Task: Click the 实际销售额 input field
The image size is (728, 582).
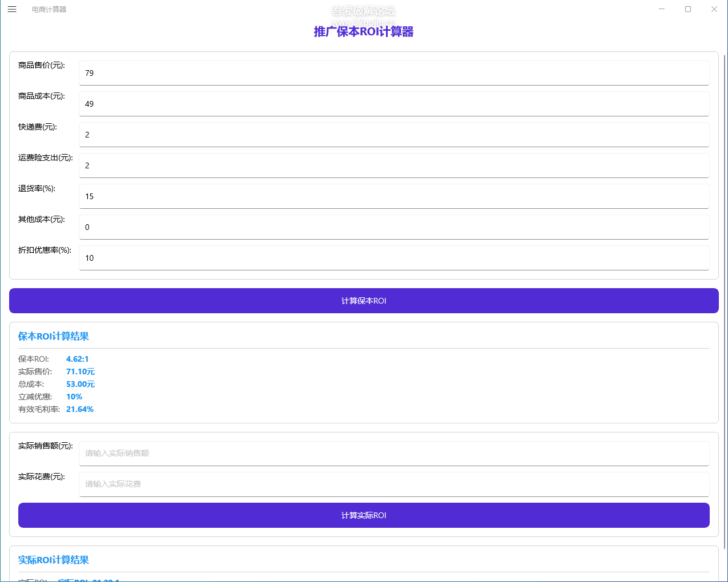Action: (394, 453)
